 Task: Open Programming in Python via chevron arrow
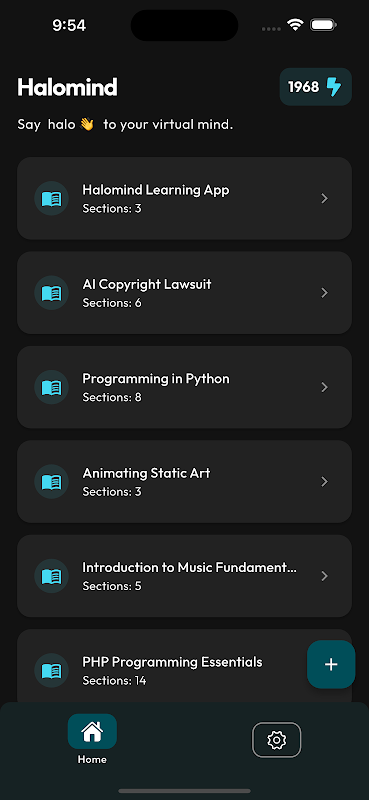click(325, 387)
